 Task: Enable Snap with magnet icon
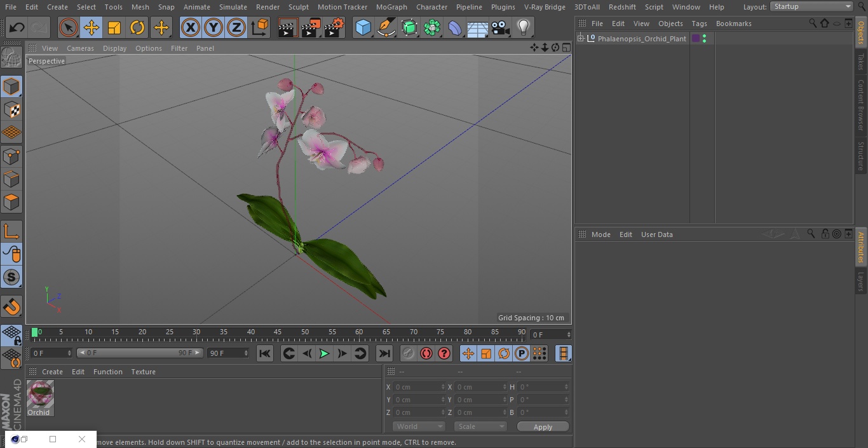(x=11, y=307)
